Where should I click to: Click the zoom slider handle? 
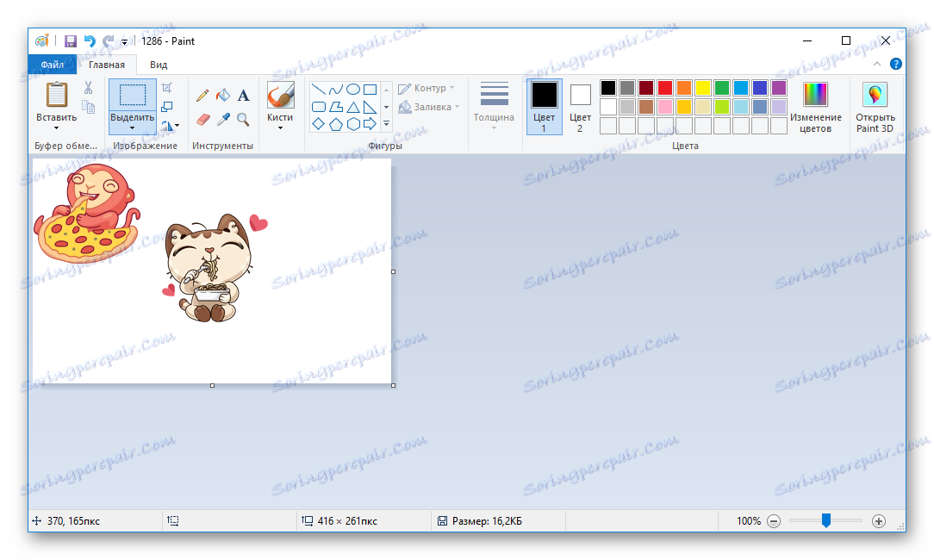click(826, 520)
